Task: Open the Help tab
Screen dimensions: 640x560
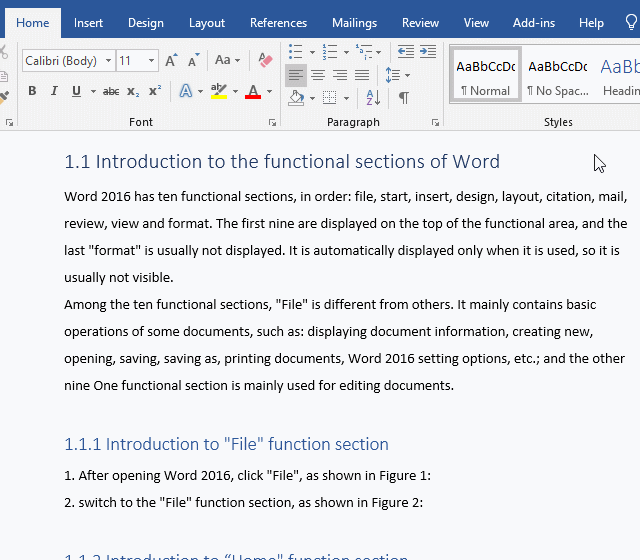Action: [591, 23]
